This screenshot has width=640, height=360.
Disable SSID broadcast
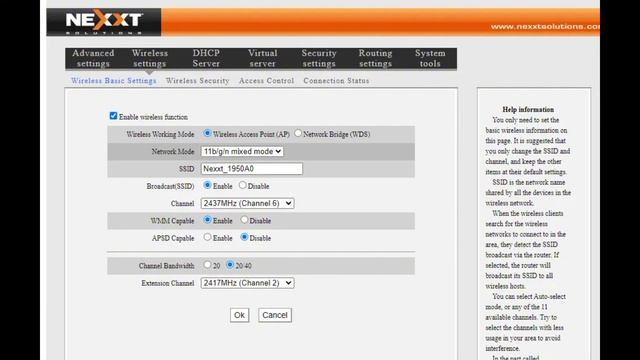242,185
